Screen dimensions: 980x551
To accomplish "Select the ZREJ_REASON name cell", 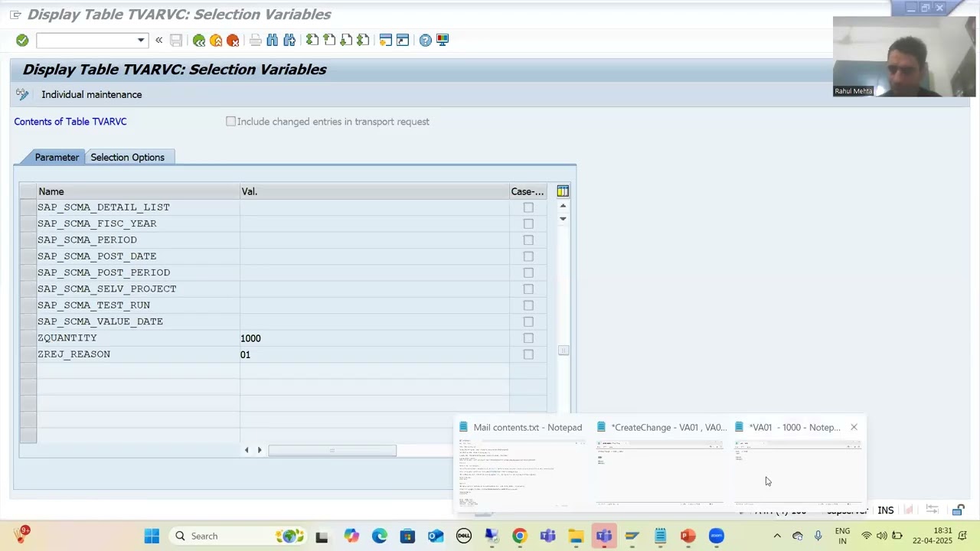I will point(139,354).
